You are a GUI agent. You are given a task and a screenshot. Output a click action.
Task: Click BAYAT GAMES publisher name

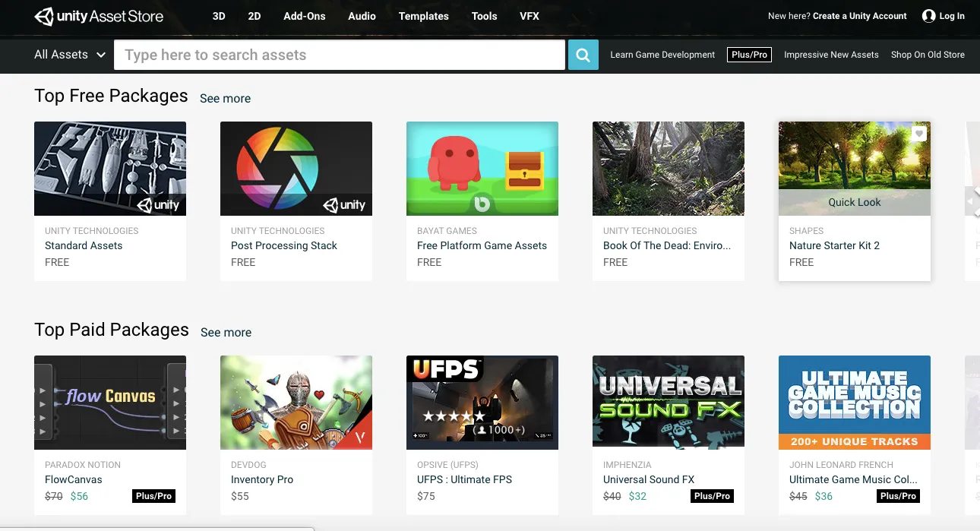pos(447,230)
